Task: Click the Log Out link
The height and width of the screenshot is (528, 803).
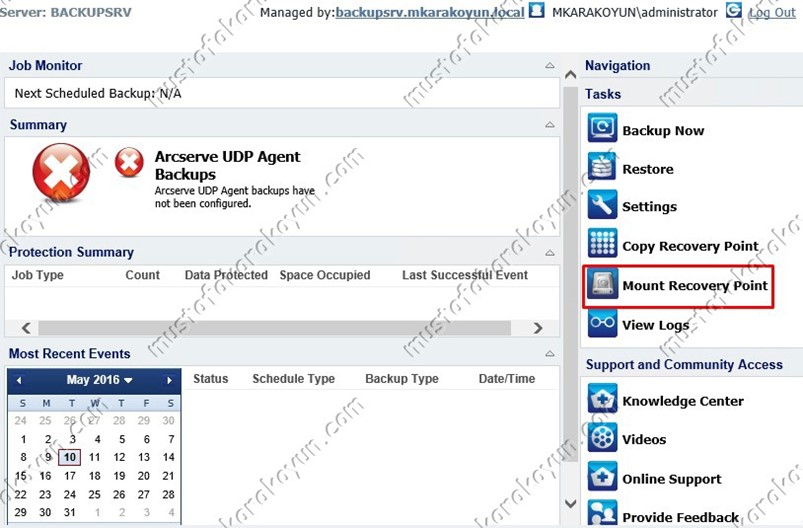Action: [x=772, y=12]
